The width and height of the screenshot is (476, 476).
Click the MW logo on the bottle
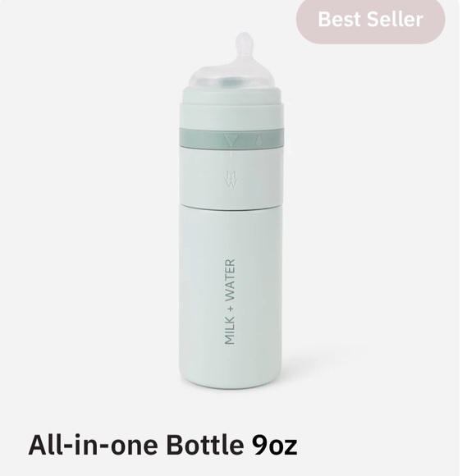coord(231,180)
